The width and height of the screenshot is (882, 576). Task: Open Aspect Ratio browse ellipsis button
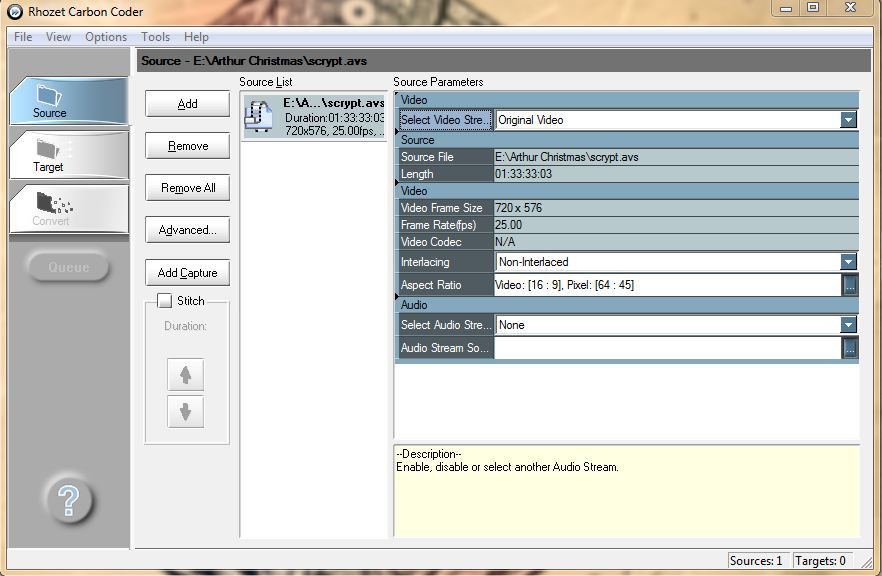pyautogui.click(x=850, y=285)
